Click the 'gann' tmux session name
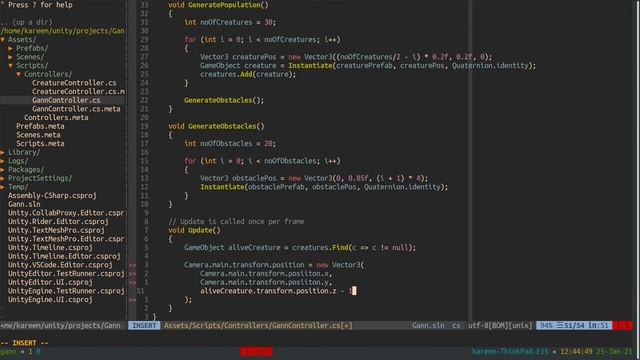 click(x=8, y=351)
